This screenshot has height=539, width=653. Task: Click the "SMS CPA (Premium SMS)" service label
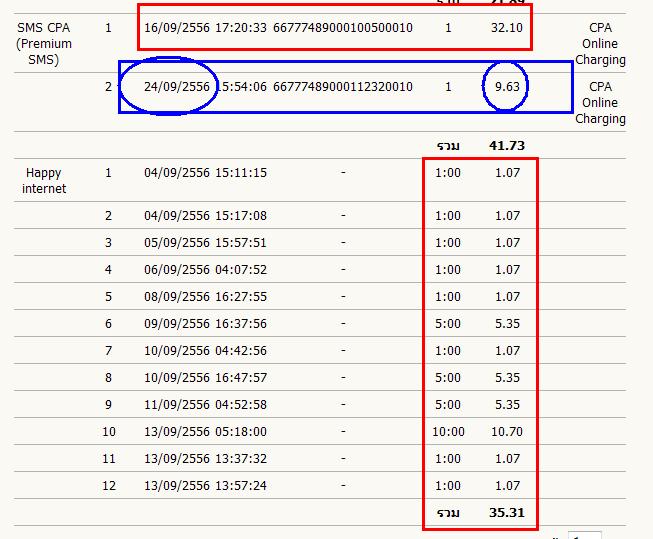click(x=44, y=44)
